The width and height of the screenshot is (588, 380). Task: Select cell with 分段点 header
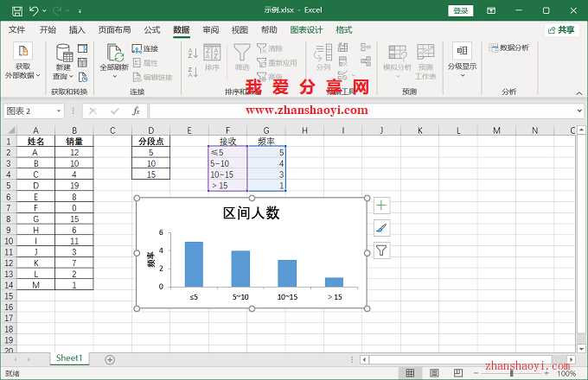pos(150,142)
